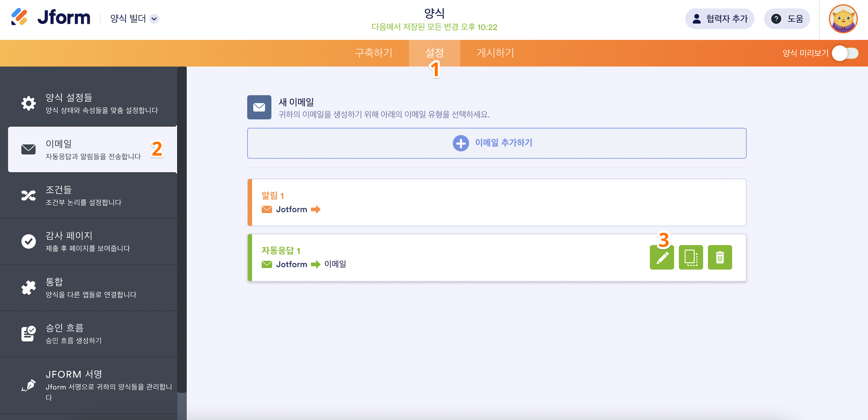868x420 pixels.
Task: Open the 알림 1 notification email card
Action: (496, 202)
